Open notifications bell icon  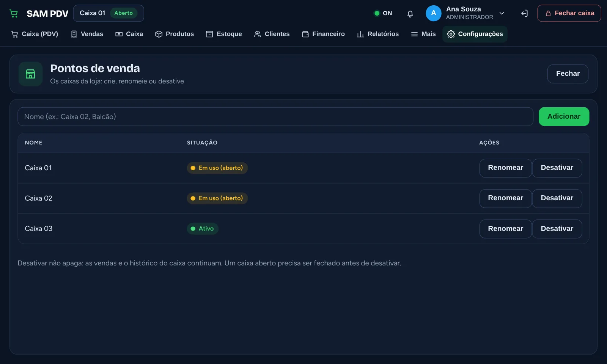coord(410,14)
